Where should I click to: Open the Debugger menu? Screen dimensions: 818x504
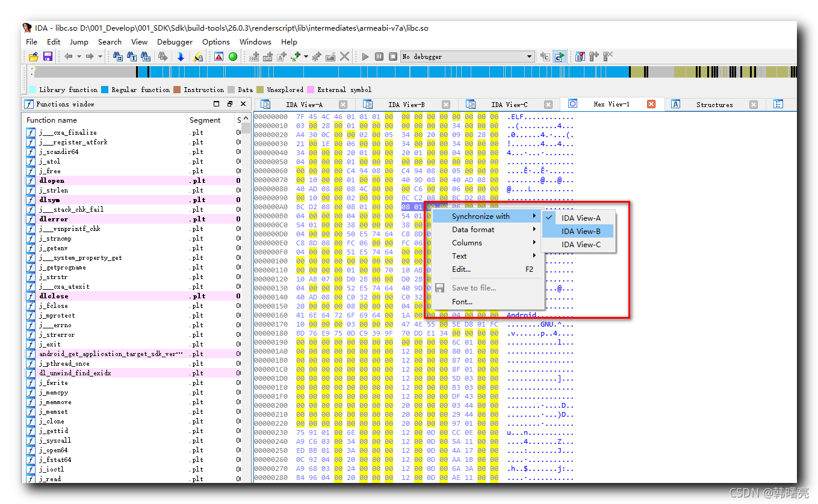(175, 42)
